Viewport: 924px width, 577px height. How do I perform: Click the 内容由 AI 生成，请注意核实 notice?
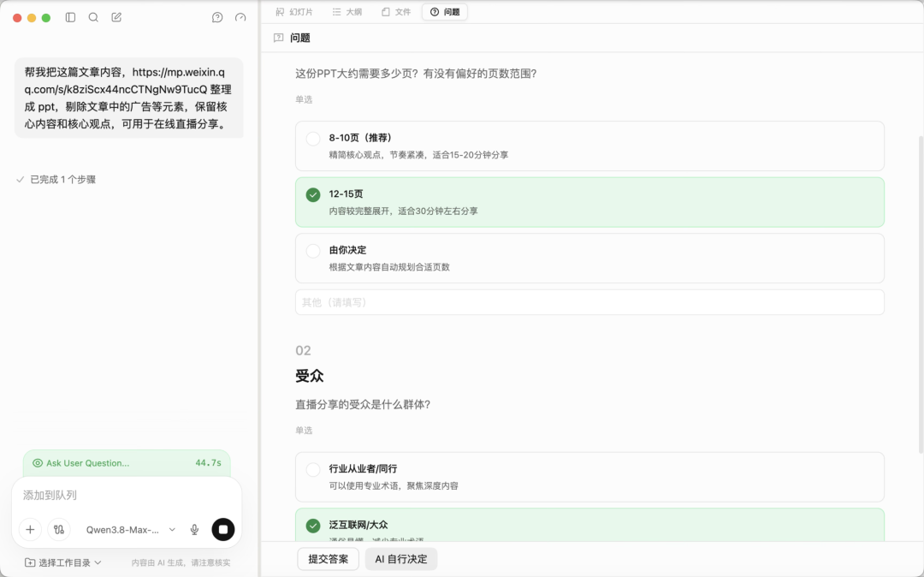point(181,562)
